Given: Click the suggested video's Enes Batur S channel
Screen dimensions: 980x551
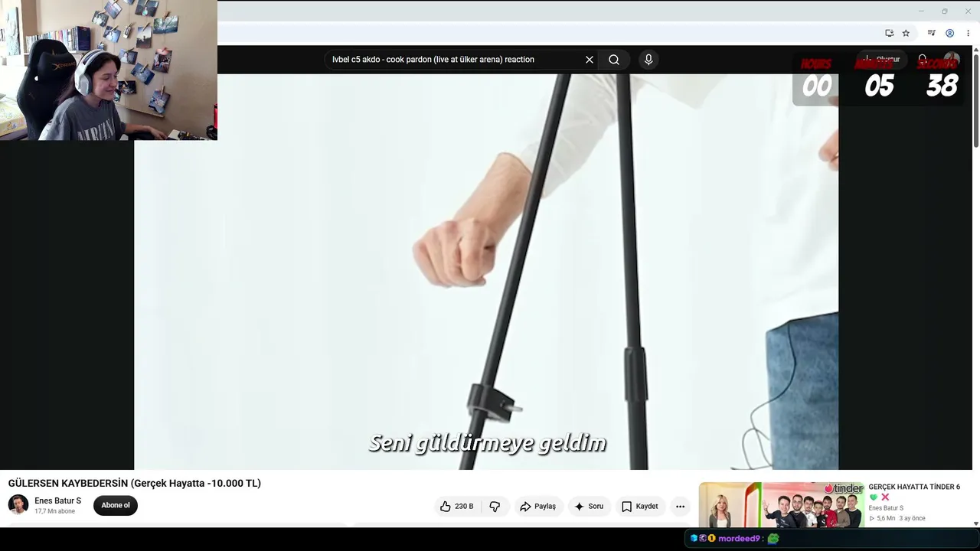Looking at the screenshot, I should point(886,508).
